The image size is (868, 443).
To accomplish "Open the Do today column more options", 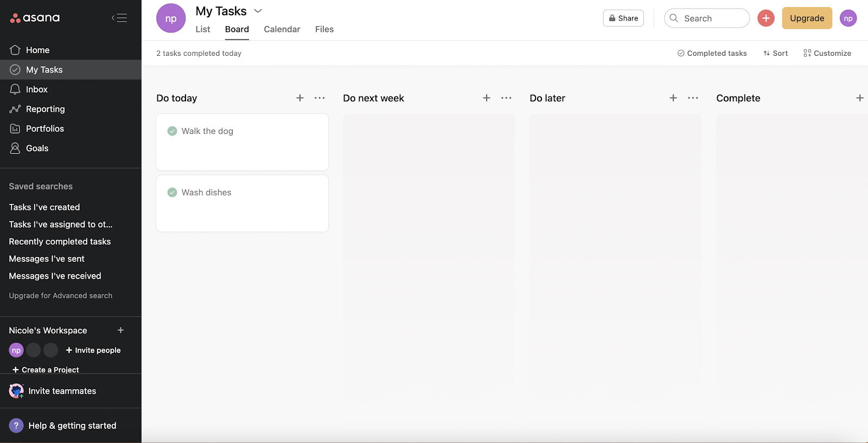I will point(320,98).
